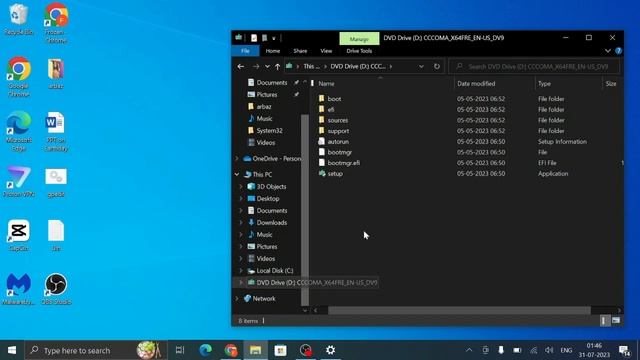Click the navigation pane vertical scrollbar
This screenshot has width=640, height=360.
pos(305,210)
